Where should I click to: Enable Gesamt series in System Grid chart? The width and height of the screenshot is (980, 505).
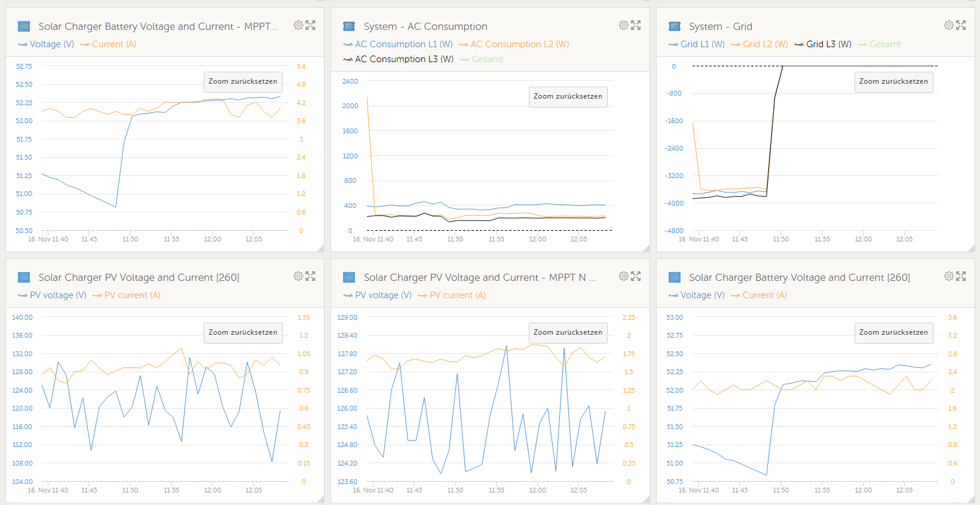point(879,44)
